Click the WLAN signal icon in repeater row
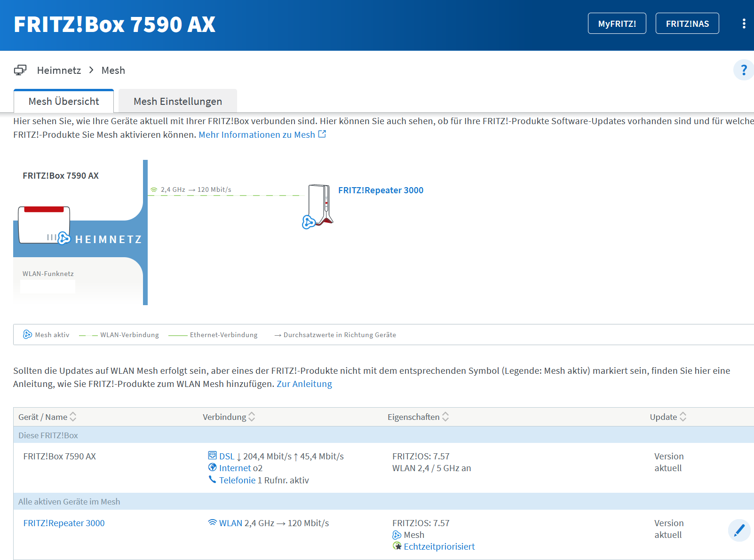754x560 pixels. tap(212, 522)
